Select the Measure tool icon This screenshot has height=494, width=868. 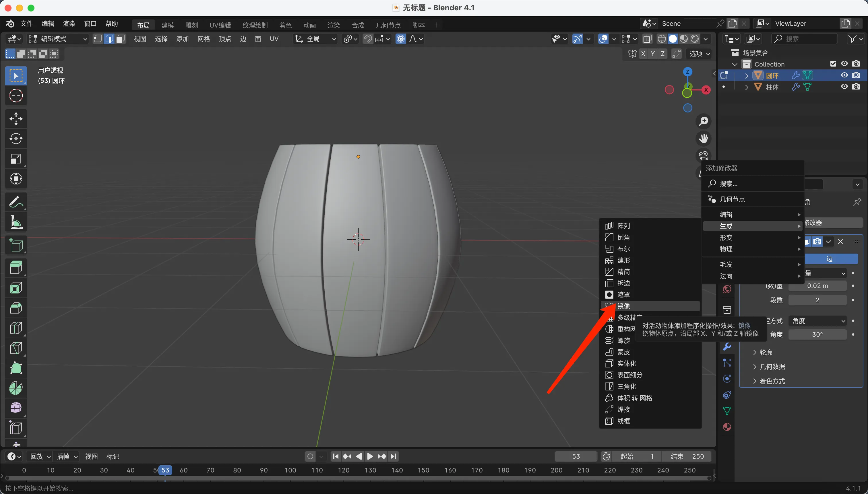(15, 223)
